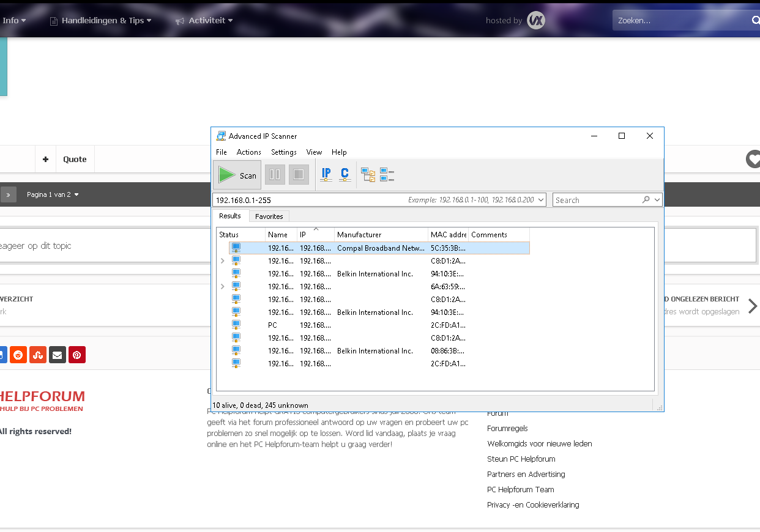Select the device row named PC

coord(272,325)
